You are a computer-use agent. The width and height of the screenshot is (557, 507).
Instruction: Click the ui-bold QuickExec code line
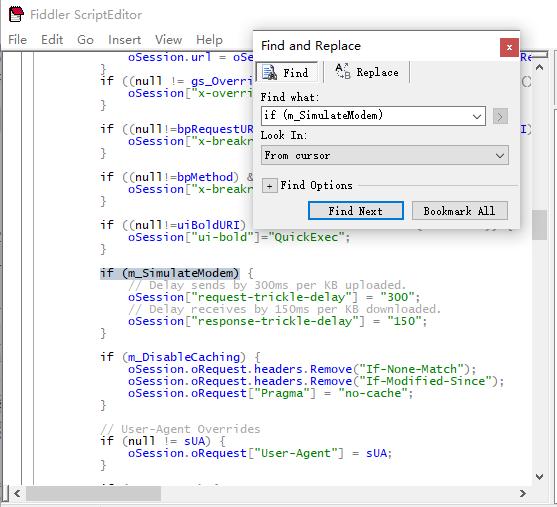tap(239, 237)
